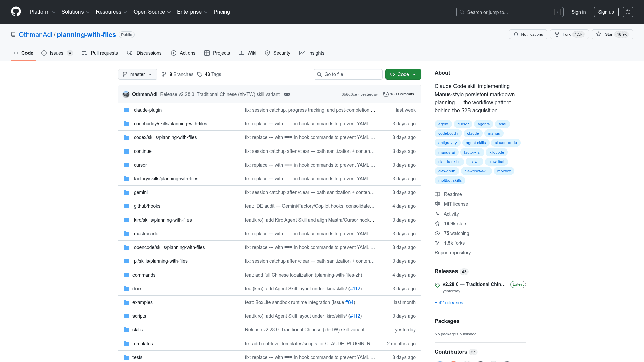Click the Readme book icon in sidebar
The image size is (644, 362).
point(437,194)
